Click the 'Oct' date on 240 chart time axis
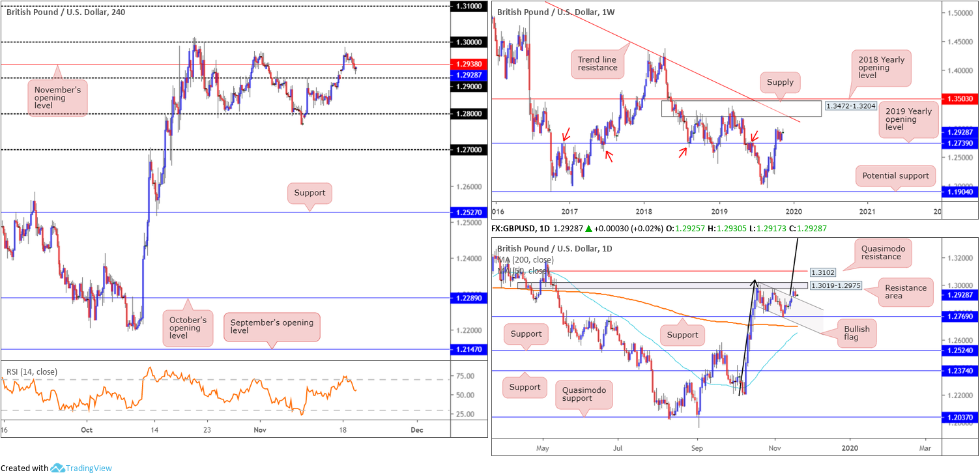This screenshot has height=475, width=980. pos(87,430)
